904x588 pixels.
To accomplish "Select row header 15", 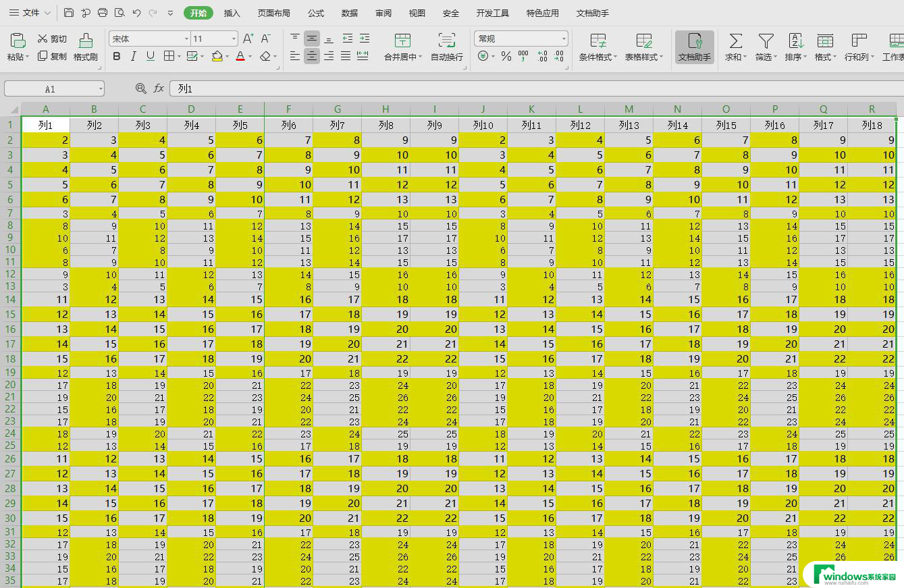I will pyautogui.click(x=10, y=314).
